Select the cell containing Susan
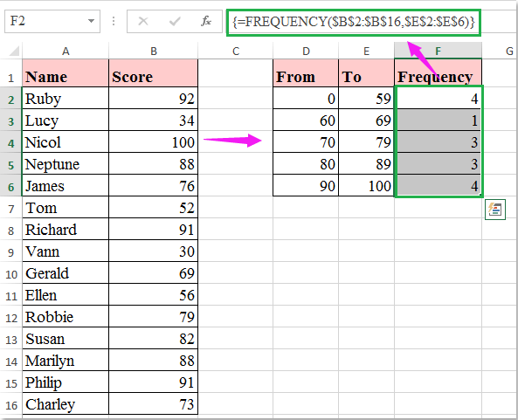 pyautogui.click(x=66, y=338)
